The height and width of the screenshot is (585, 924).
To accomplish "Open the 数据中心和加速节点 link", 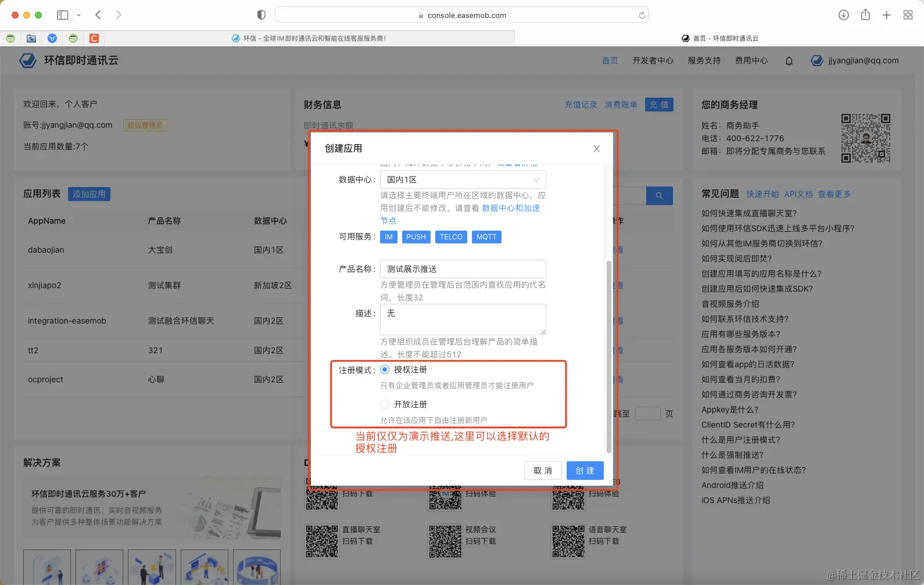I will (511, 208).
